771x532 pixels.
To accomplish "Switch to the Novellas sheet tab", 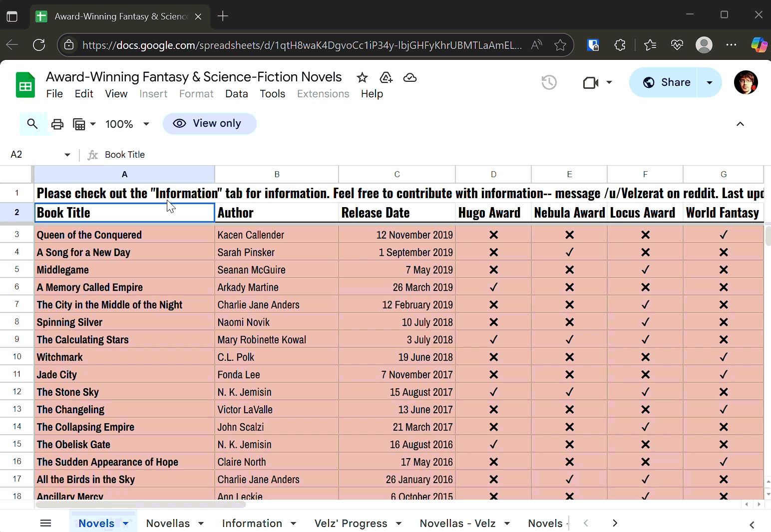I will (168, 524).
